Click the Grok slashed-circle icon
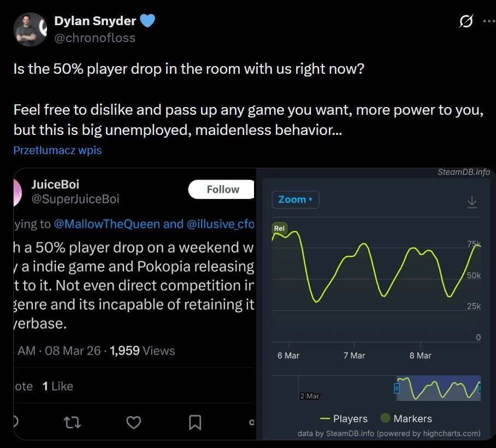 tap(466, 22)
